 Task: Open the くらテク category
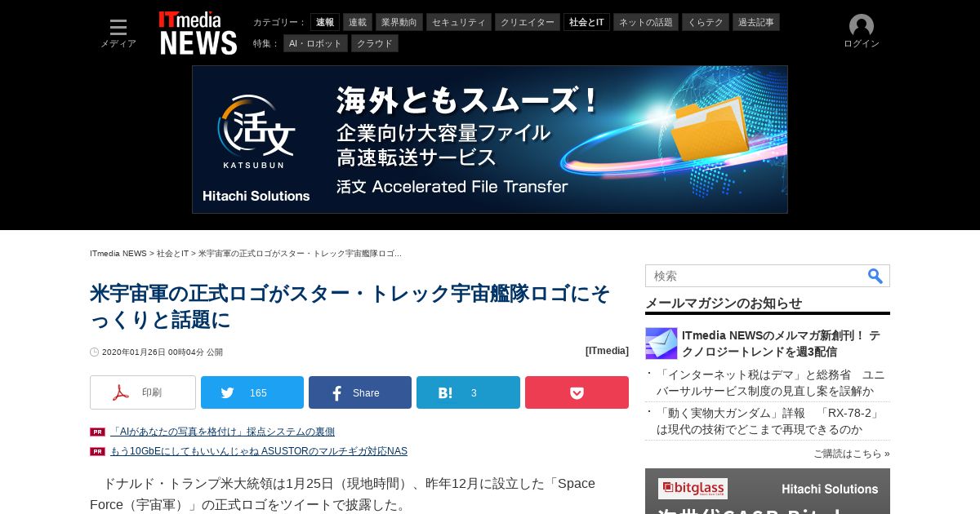706,22
